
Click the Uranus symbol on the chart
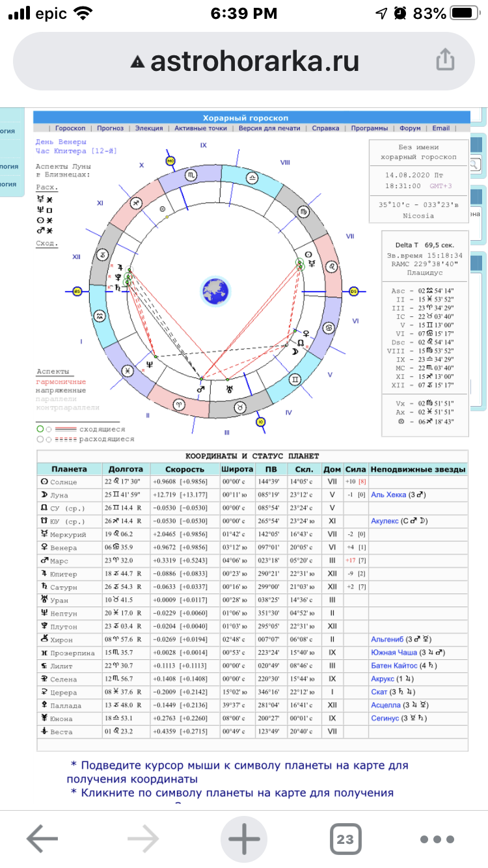click(228, 389)
